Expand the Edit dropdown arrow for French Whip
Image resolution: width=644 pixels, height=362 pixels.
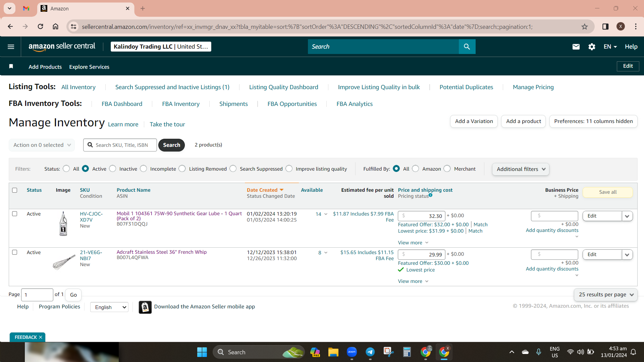pyautogui.click(x=627, y=255)
